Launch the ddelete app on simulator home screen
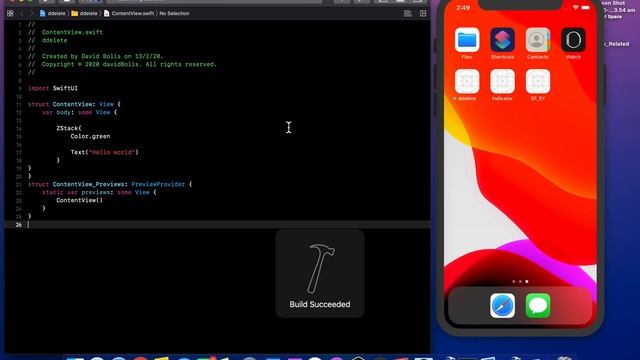Image resolution: width=640 pixels, height=360 pixels. (x=467, y=82)
